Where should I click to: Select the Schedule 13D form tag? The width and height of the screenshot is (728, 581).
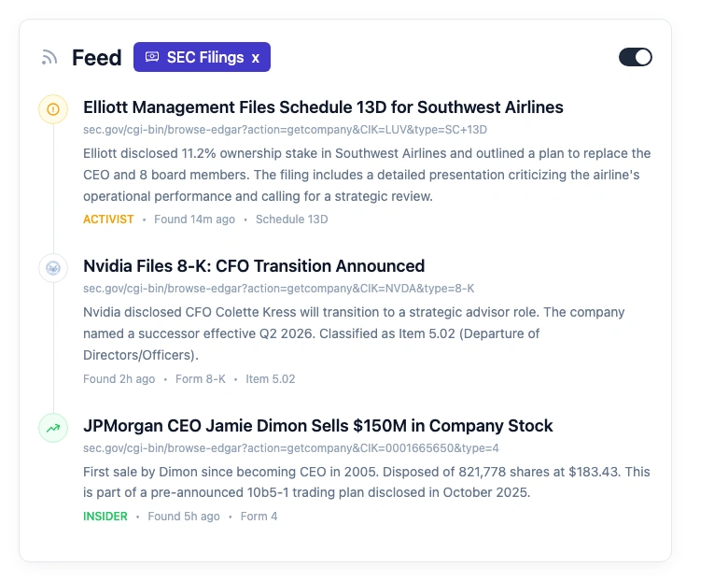click(x=291, y=220)
